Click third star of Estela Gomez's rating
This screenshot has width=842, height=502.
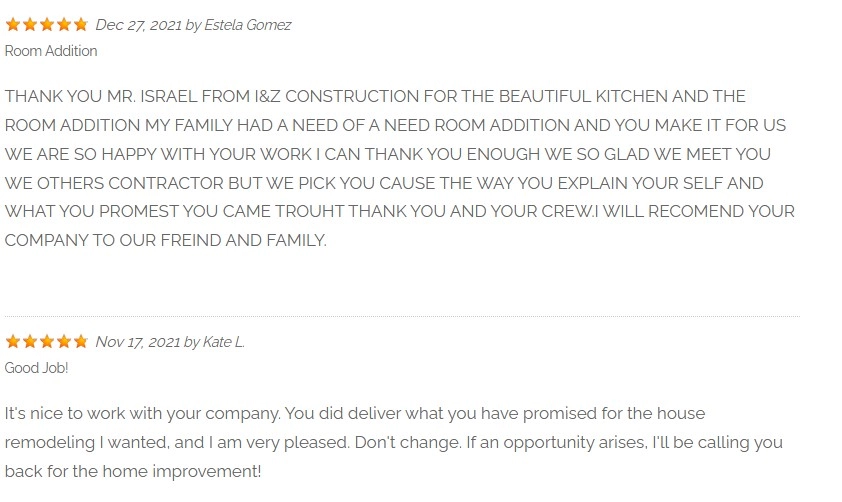point(47,25)
